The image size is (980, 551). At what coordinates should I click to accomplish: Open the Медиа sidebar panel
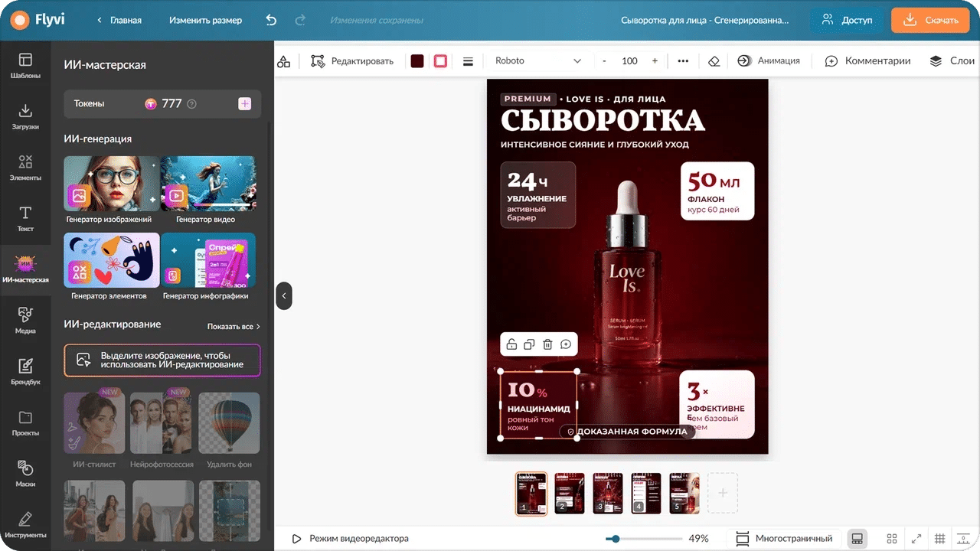(25, 321)
